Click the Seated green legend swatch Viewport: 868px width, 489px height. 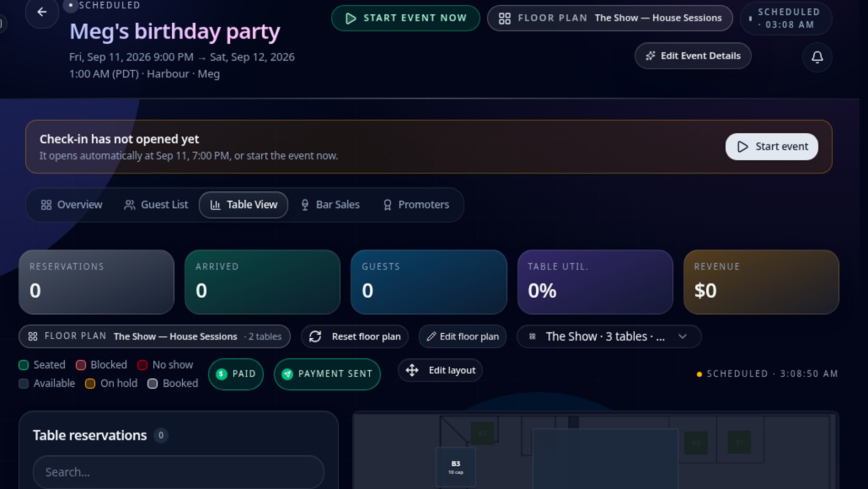point(24,365)
